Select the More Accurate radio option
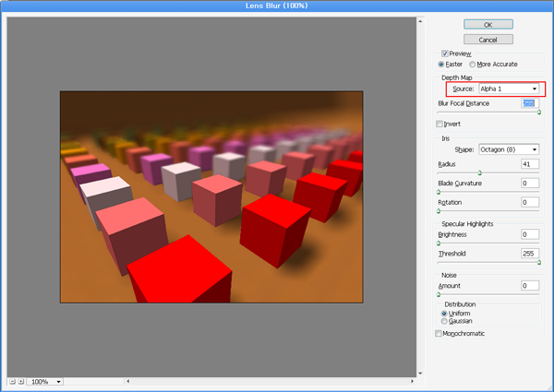The height and width of the screenshot is (392, 554). [472, 65]
